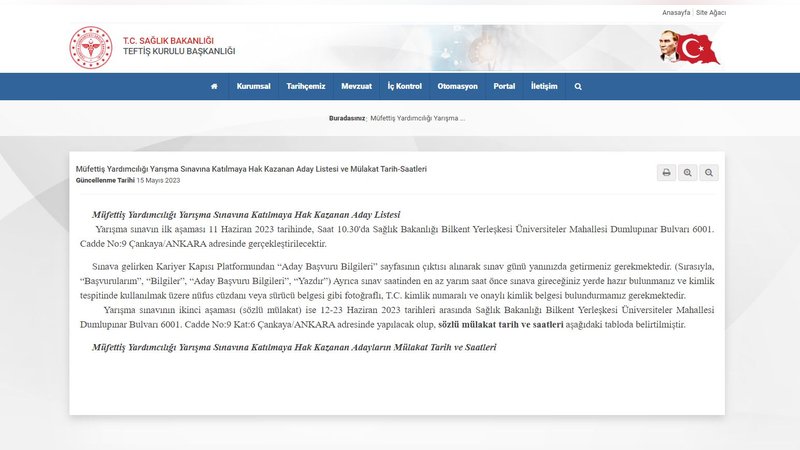Click the Atatürk and Turkish flag image

click(689, 47)
